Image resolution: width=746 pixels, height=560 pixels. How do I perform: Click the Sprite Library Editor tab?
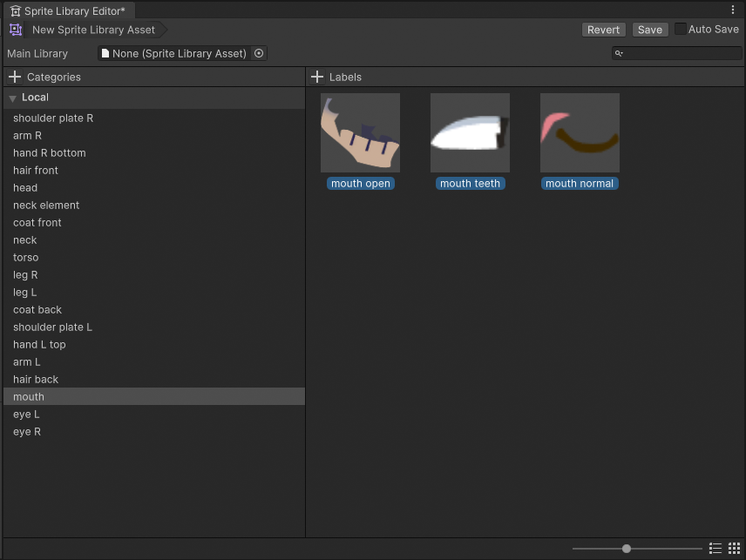(x=68, y=11)
